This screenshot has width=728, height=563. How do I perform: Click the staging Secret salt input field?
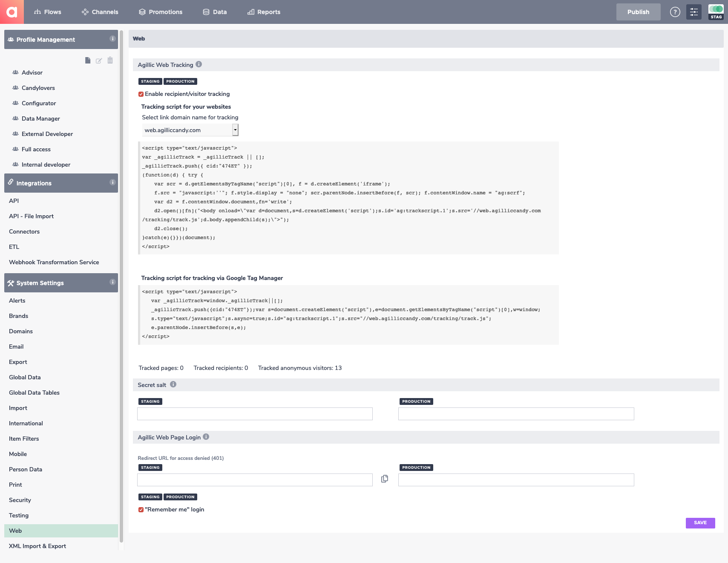pyautogui.click(x=254, y=413)
